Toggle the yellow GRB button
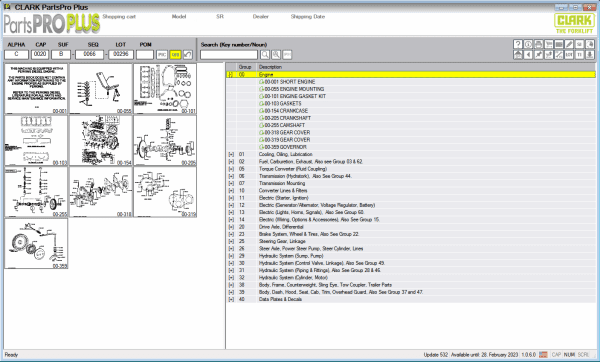Image resolution: width=600 pixels, height=362 pixels. click(x=175, y=55)
